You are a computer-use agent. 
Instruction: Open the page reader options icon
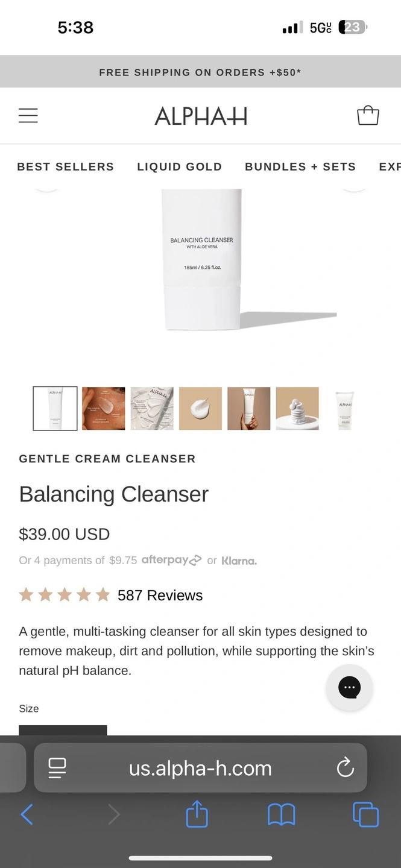pyautogui.click(x=57, y=768)
